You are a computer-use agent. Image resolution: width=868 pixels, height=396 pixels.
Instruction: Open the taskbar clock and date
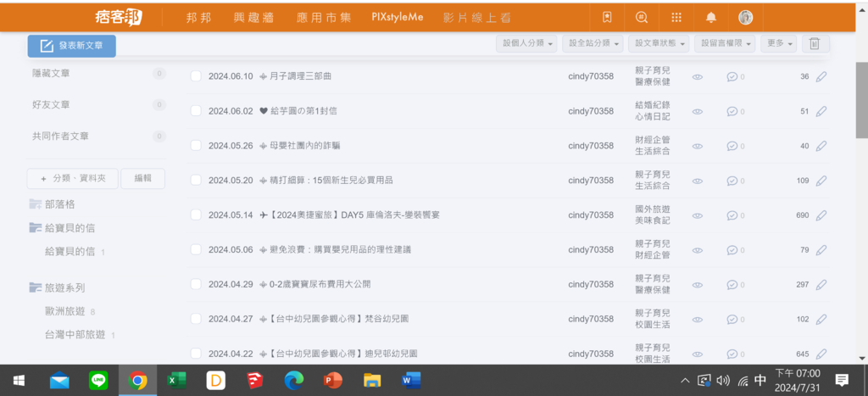[x=797, y=381]
